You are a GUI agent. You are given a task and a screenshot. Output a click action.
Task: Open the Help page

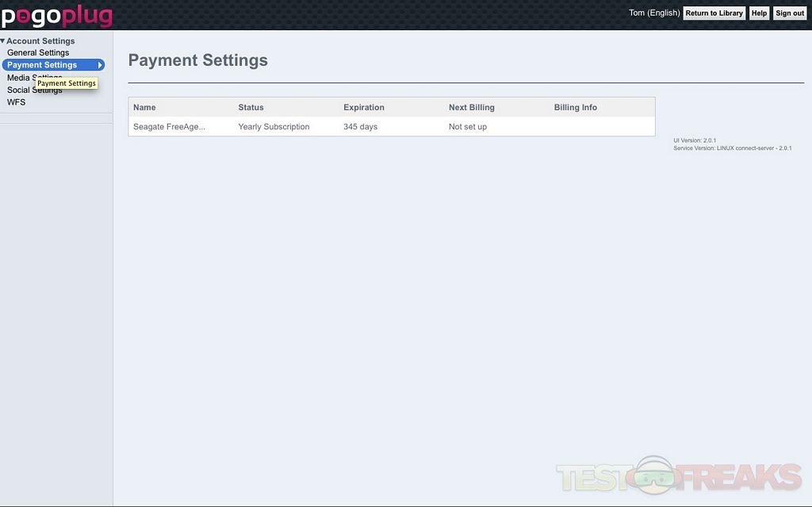point(759,13)
